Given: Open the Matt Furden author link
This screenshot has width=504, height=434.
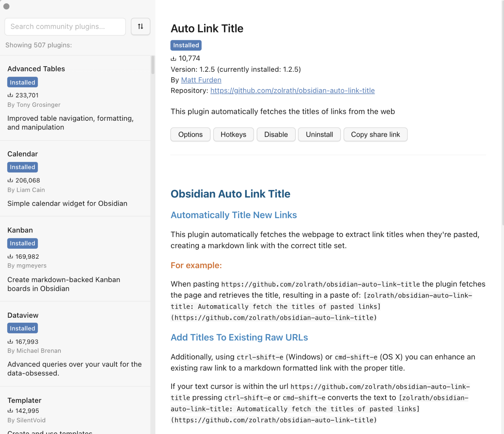Looking at the screenshot, I should coord(201,80).
